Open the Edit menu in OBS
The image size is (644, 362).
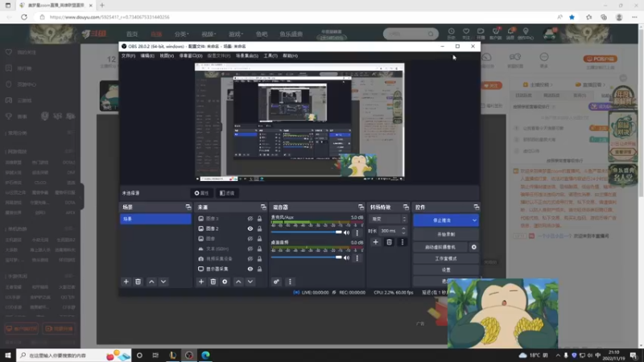click(x=147, y=56)
